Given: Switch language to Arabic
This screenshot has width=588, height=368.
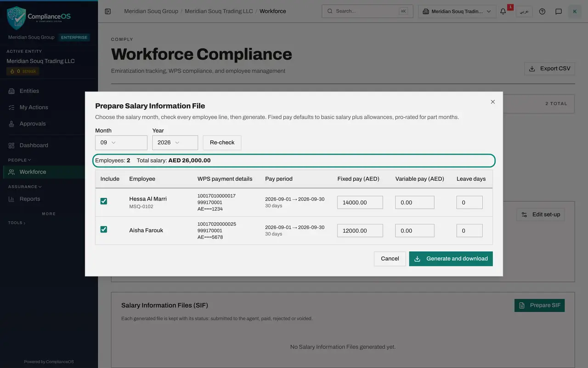Looking at the screenshot, I should [x=524, y=11].
